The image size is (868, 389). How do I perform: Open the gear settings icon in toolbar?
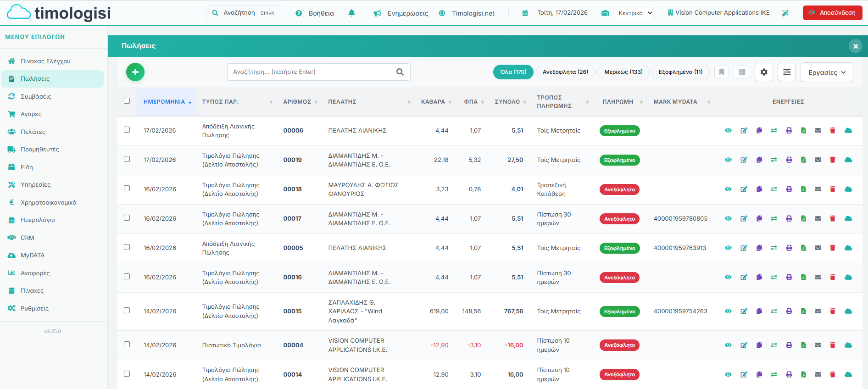pyautogui.click(x=764, y=72)
